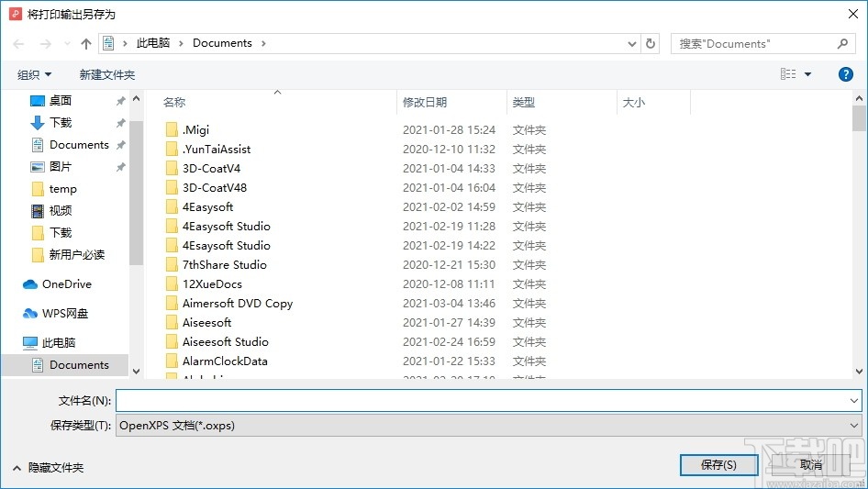Collapse folders with 隐藏文件夹

[48, 468]
